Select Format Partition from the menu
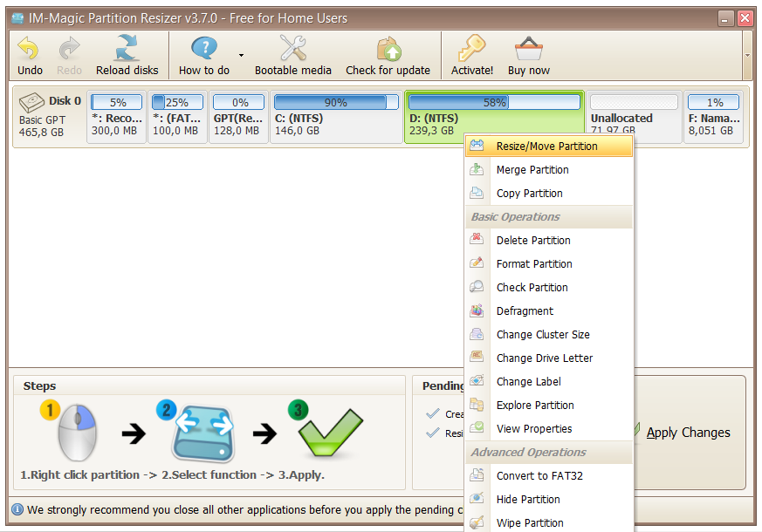Image resolution: width=762 pixels, height=532 pixels. 534,264
